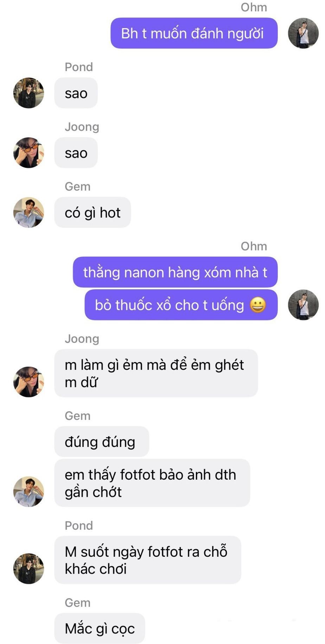The image size is (325, 644).
Task: Tap Pond's avatar next to first "sao"
Action: 28,93
